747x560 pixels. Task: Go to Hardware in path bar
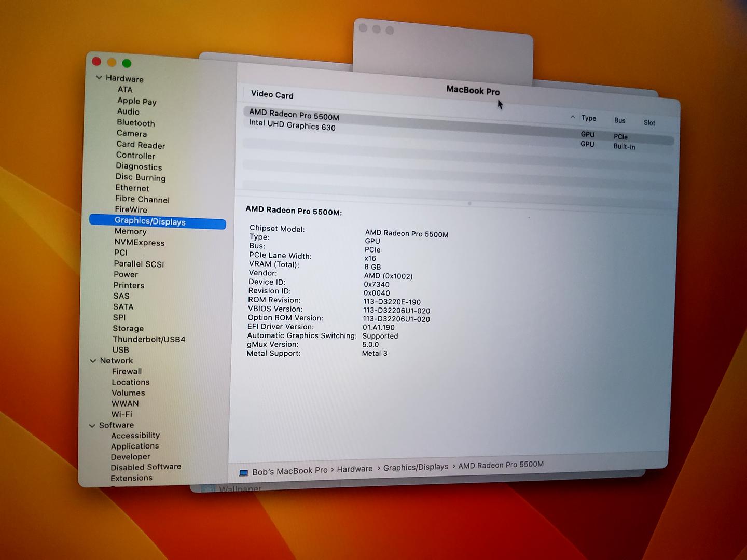355,469
